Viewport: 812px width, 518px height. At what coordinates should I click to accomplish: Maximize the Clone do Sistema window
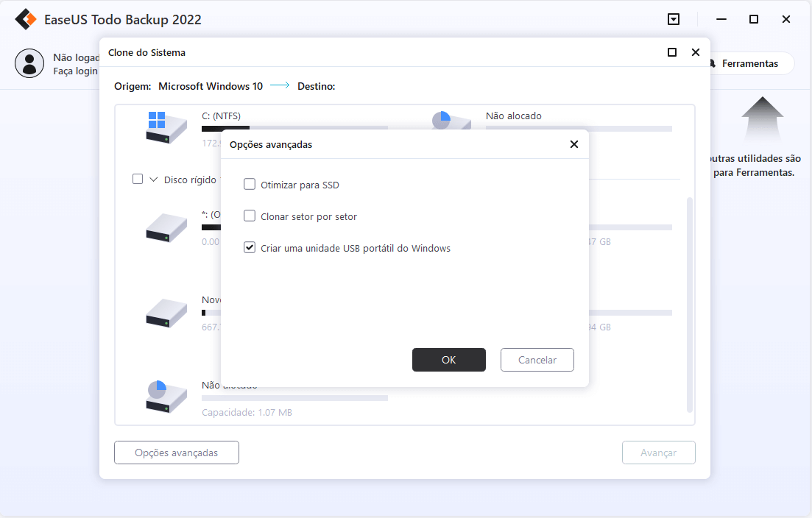click(x=672, y=52)
